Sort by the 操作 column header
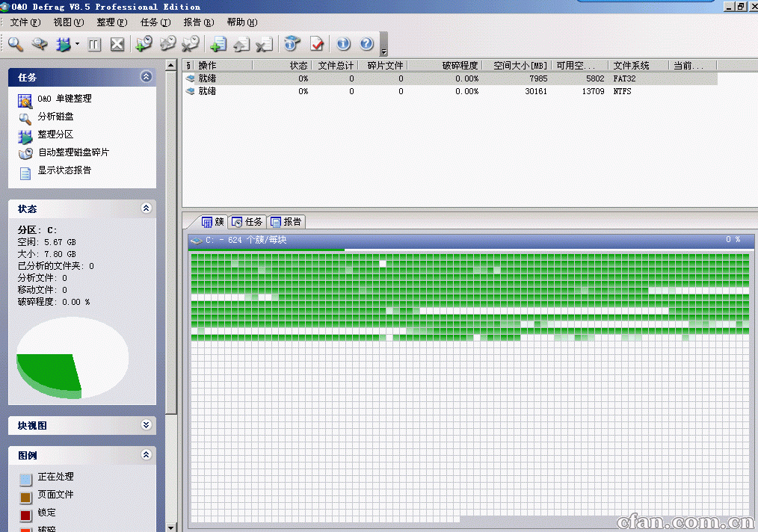The width and height of the screenshot is (758, 532). point(223,65)
